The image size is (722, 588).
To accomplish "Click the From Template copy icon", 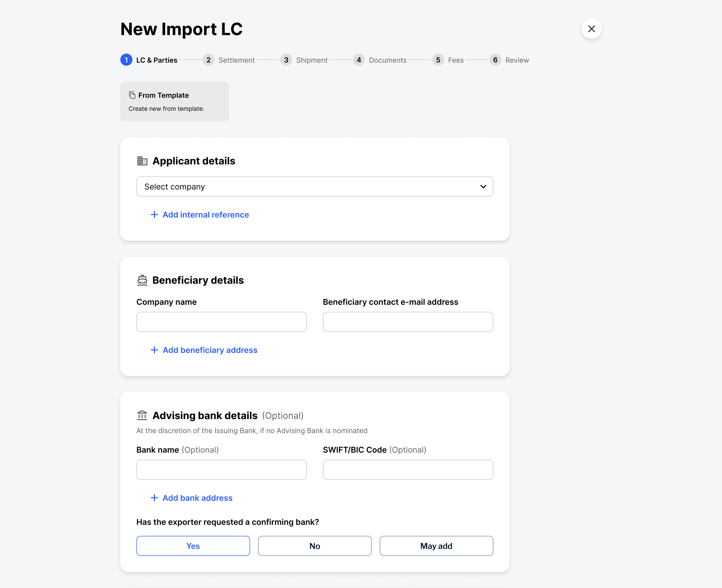I will 132,95.
